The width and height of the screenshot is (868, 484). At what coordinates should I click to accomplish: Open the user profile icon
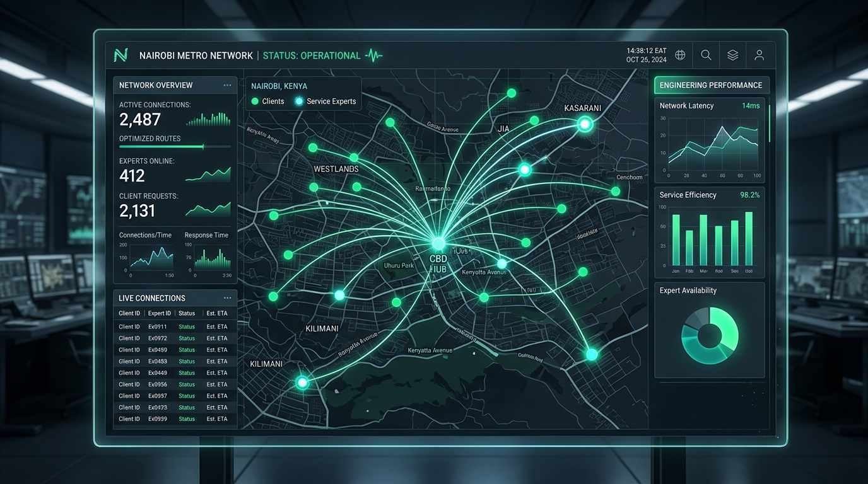759,55
